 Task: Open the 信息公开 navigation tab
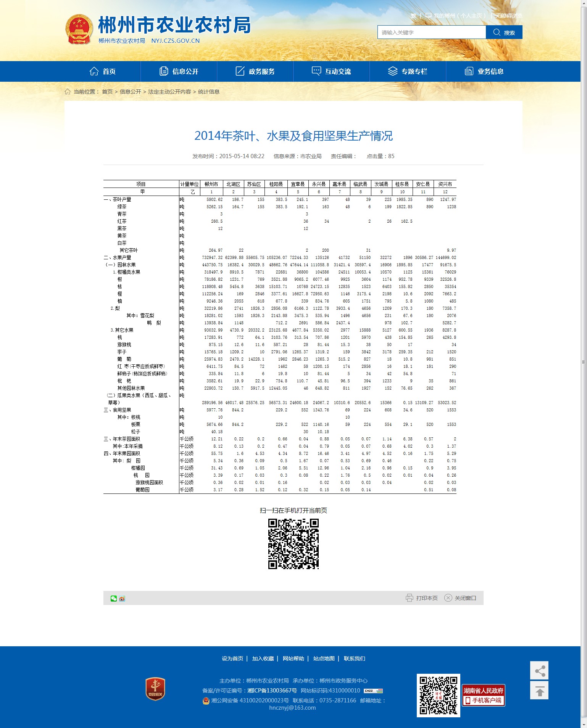click(x=179, y=71)
